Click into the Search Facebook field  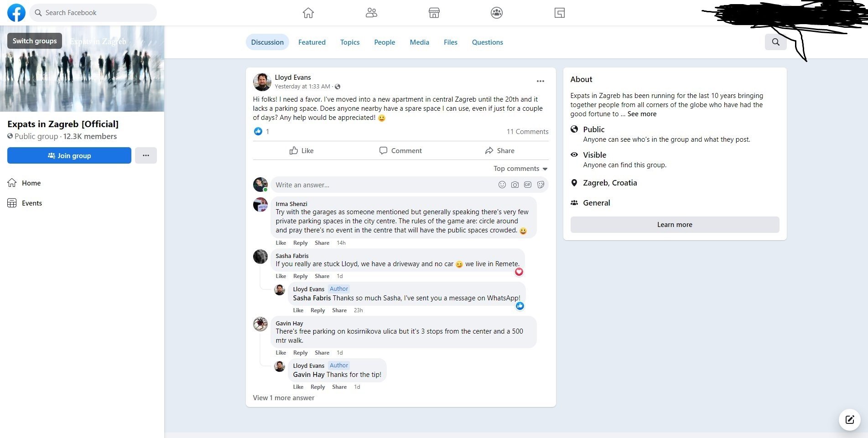tap(93, 13)
